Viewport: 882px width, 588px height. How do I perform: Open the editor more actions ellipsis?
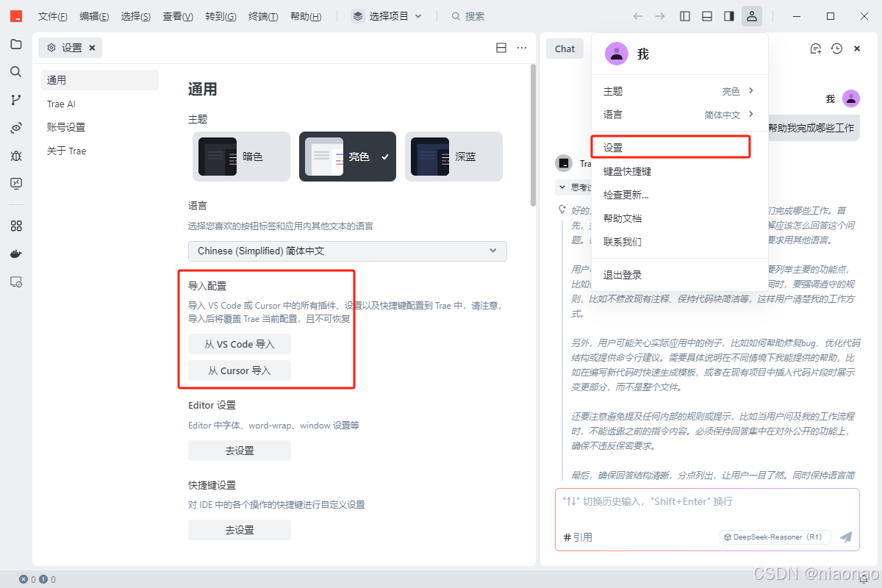(522, 48)
